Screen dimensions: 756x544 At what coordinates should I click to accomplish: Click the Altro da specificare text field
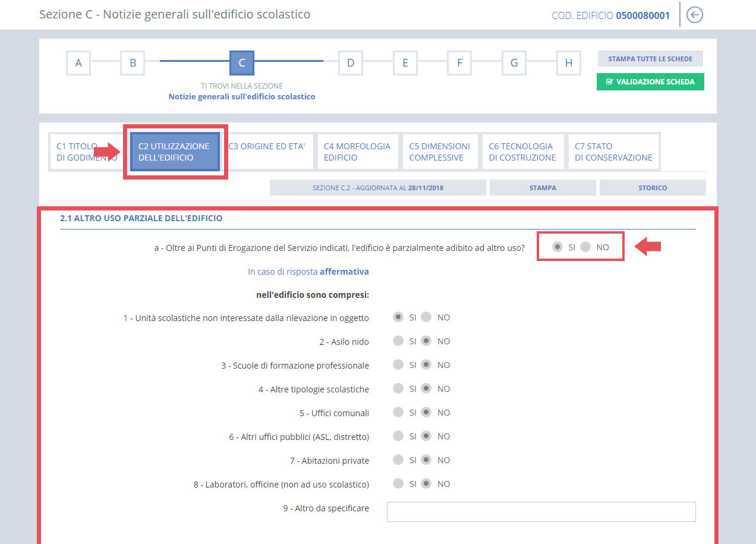point(541,511)
